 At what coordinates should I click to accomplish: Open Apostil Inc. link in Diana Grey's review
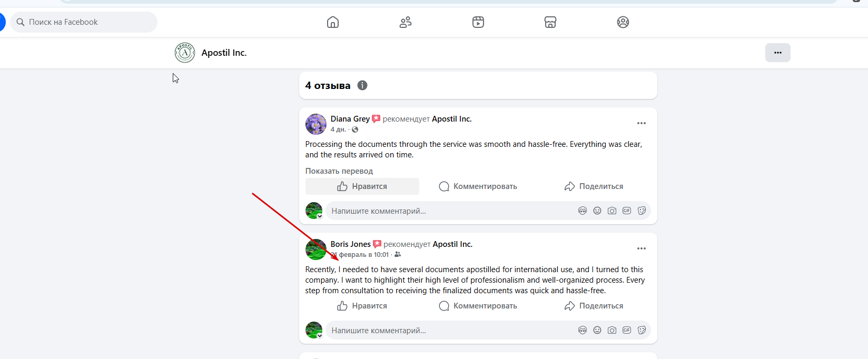[x=452, y=119]
